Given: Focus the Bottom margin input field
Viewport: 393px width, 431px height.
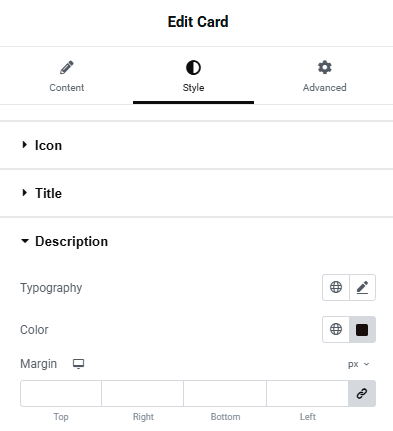Looking at the screenshot, I should click(x=225, y=393).
